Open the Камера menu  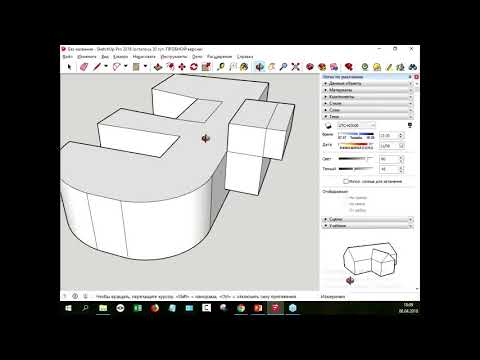[121, 57]
